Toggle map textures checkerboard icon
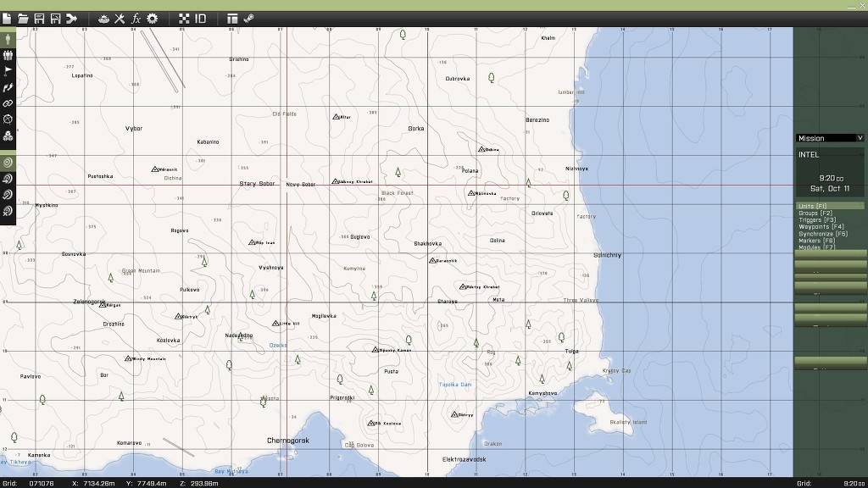 (184, 18)
